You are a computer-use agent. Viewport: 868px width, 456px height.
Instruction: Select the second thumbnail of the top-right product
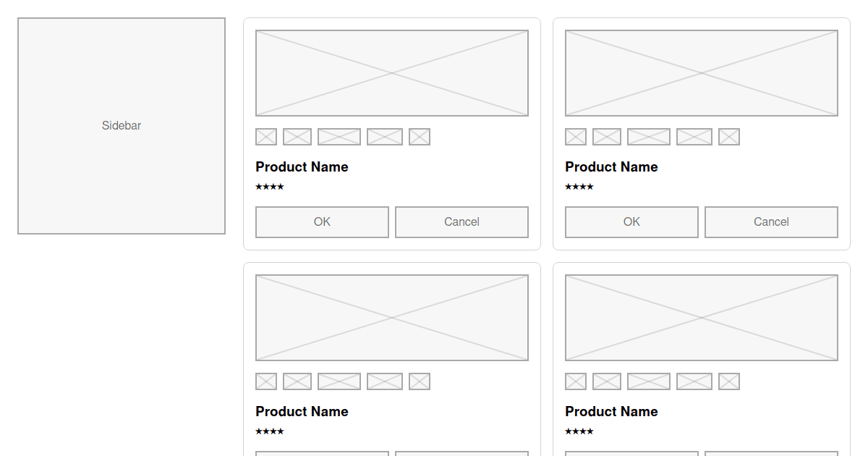pos(607,137)
